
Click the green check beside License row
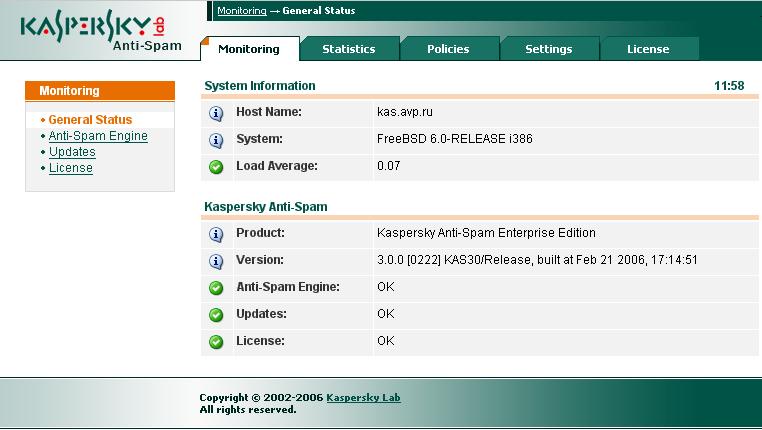click(216, 342)
